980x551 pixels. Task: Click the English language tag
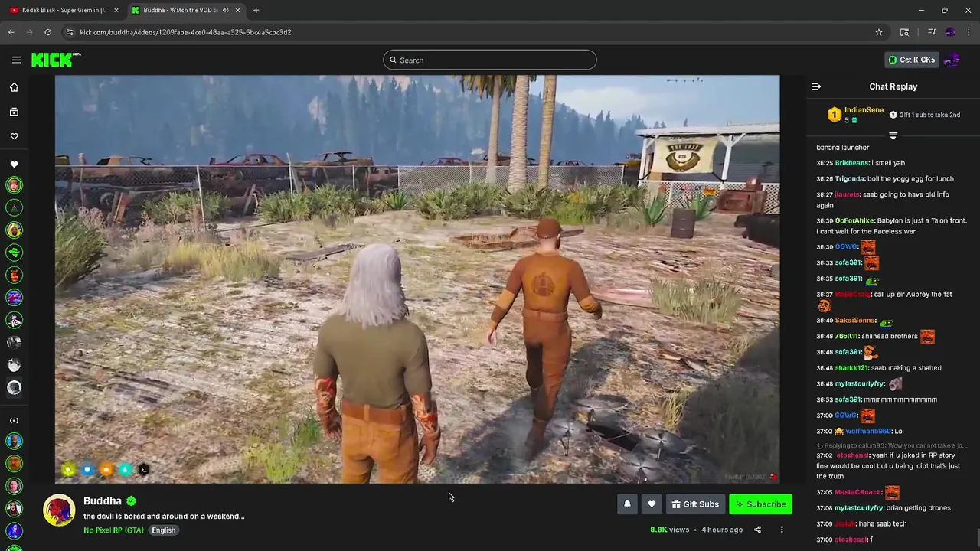click(x=163, y=530)
